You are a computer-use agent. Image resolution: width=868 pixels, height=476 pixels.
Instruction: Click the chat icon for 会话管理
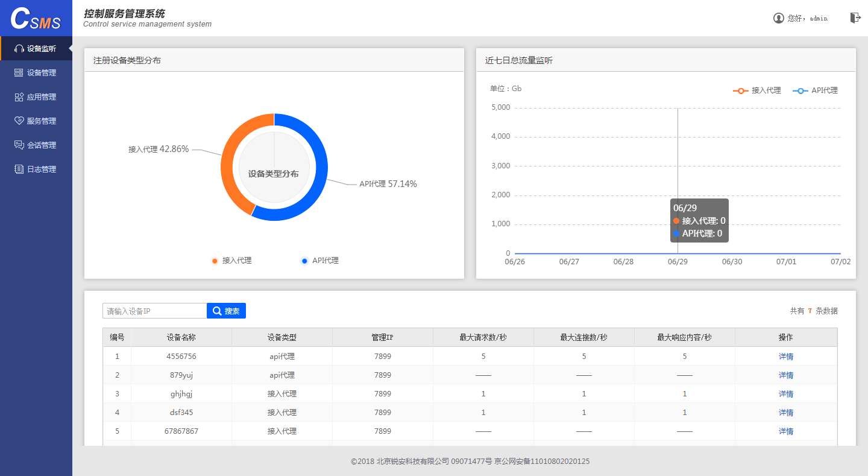(19, 145)
